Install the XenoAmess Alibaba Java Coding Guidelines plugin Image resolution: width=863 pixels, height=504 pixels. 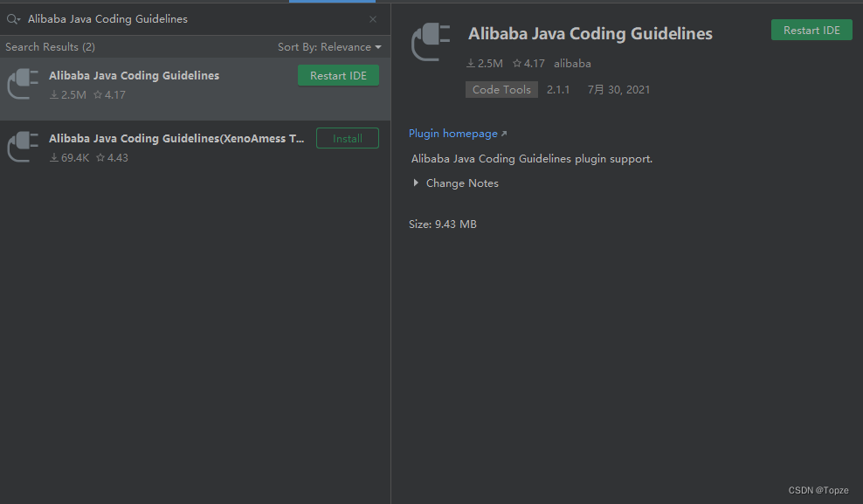tap(348, 139)
